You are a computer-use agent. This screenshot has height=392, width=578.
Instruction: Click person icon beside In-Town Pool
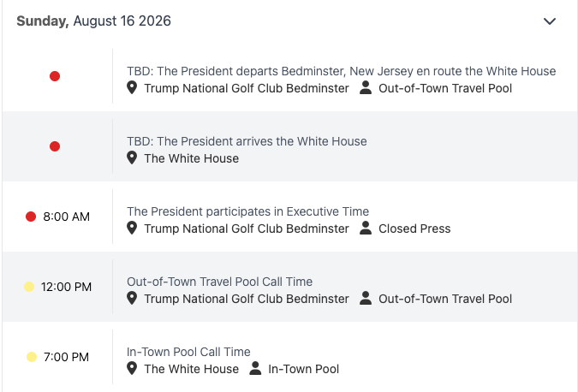[x=255, y=368]
